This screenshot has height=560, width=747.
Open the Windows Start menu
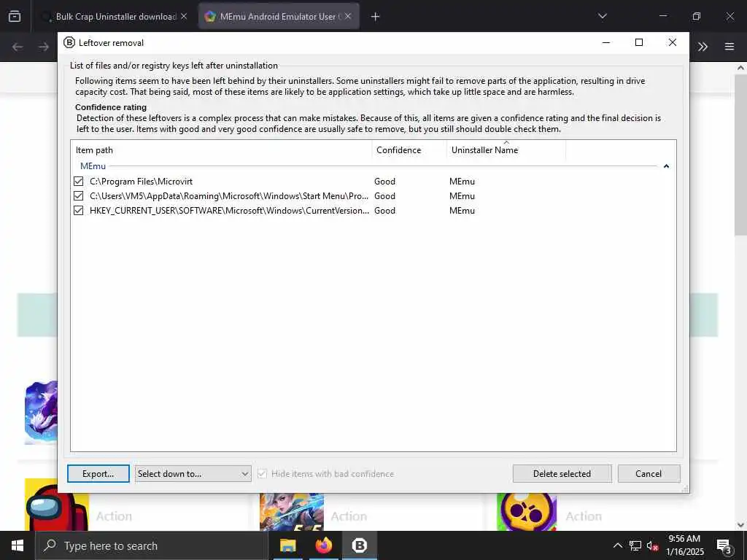[x=18, y=545]
